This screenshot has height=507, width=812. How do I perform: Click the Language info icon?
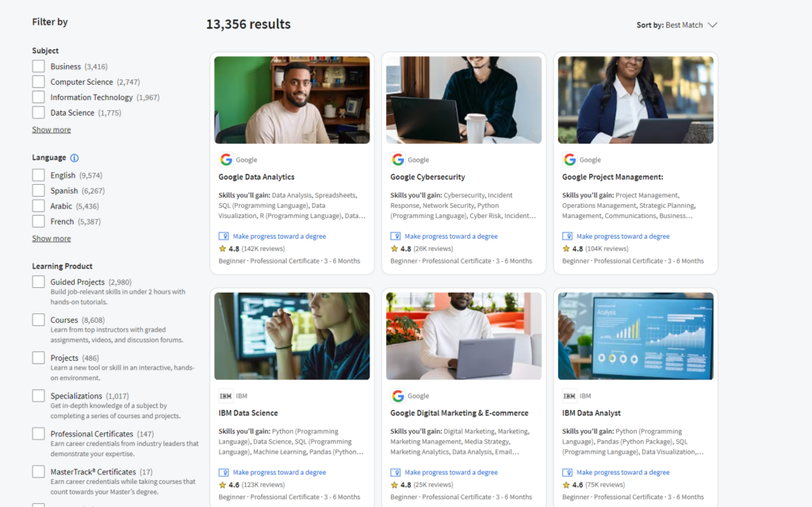click(x=74, y=158)
